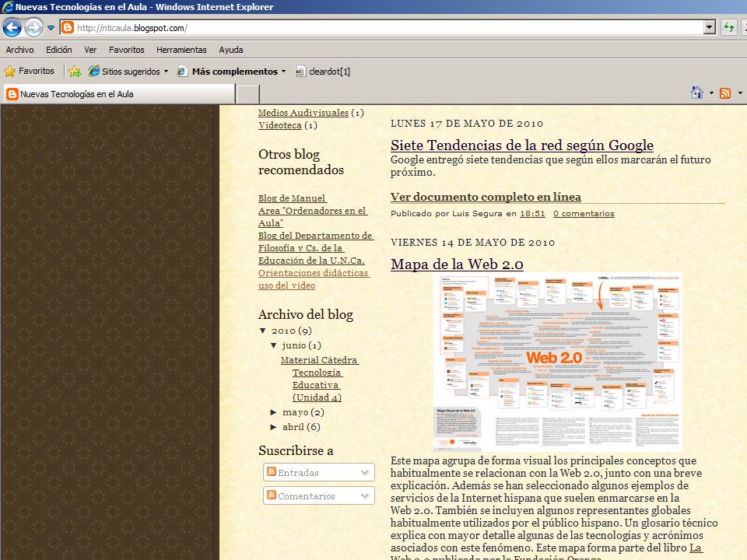This screenshot has height=560, width=747.
Task: Click the Web 2.0 map thumbnail image
Action: point(557,362)
